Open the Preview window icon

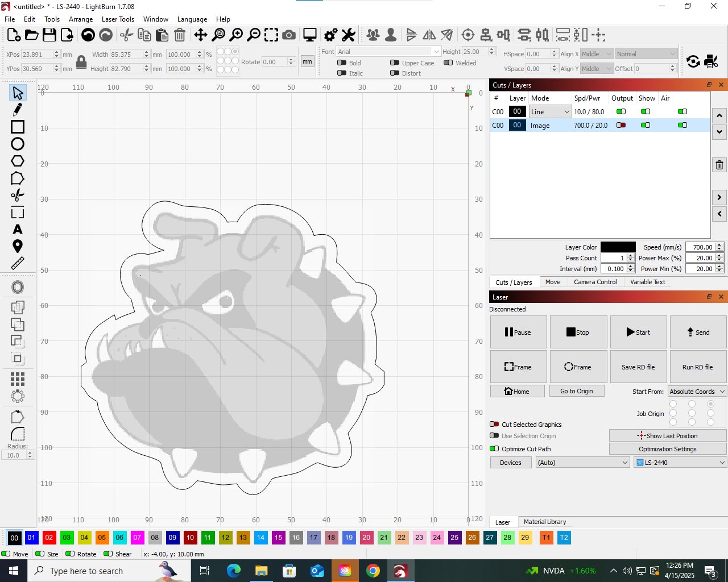tap(309, 35)
